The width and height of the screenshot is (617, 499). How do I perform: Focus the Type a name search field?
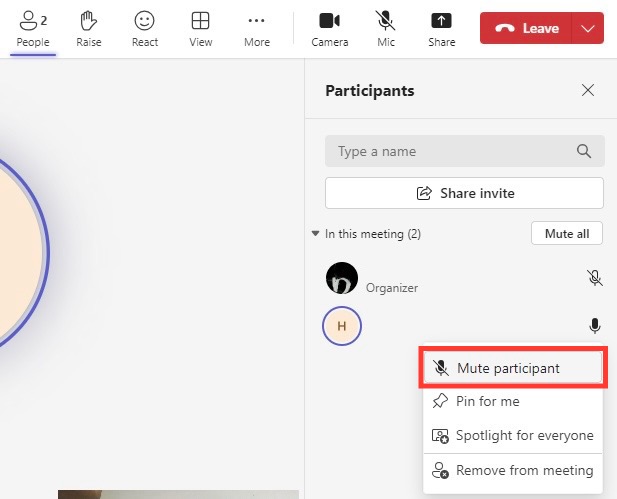coord(465,151)
